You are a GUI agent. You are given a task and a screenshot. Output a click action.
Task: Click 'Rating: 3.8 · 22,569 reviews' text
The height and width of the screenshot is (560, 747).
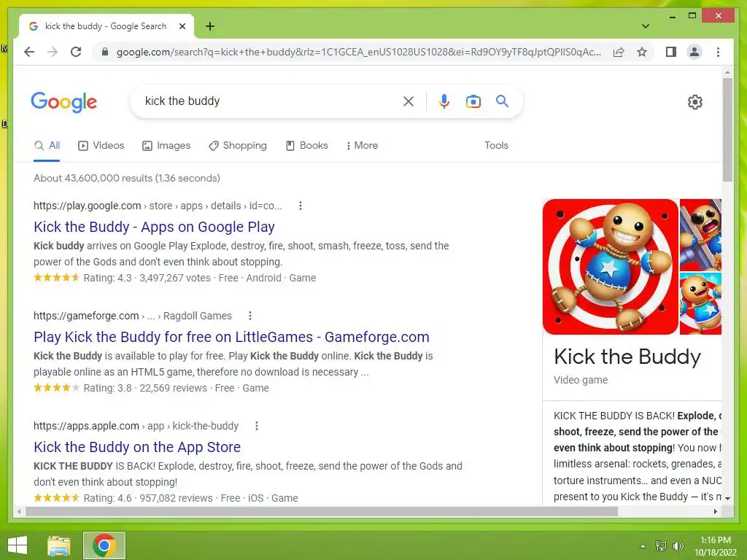(145, 388)
